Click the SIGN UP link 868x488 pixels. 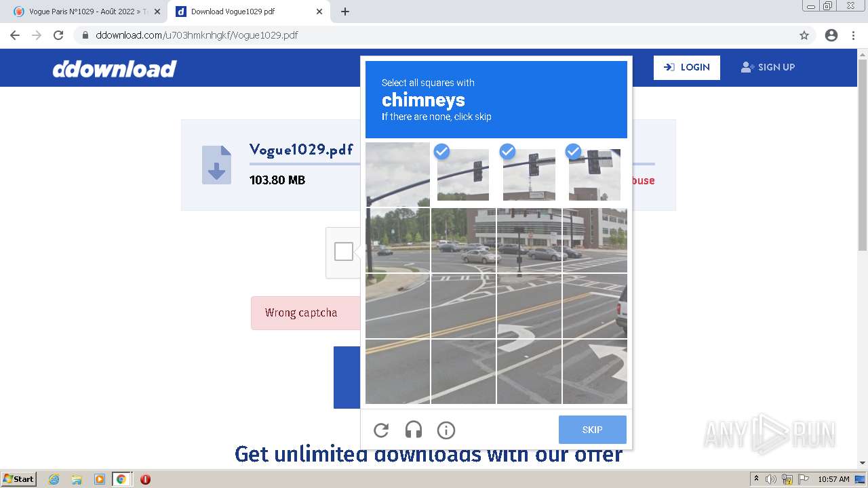point(768,67)
